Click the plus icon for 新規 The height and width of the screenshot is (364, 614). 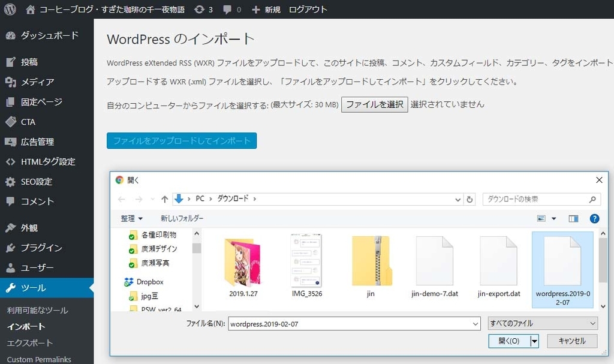pyautogui.click(x=255, y=10)
